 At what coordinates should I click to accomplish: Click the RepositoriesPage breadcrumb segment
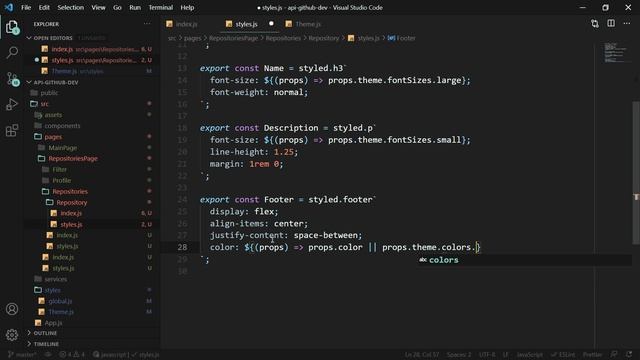[233, 38]
